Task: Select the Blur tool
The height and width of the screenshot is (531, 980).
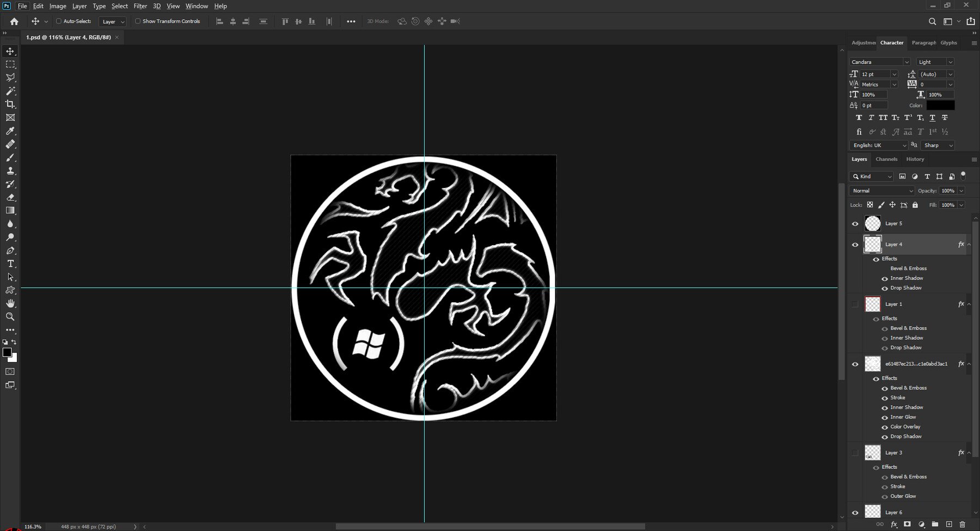Action: [10, 224]
